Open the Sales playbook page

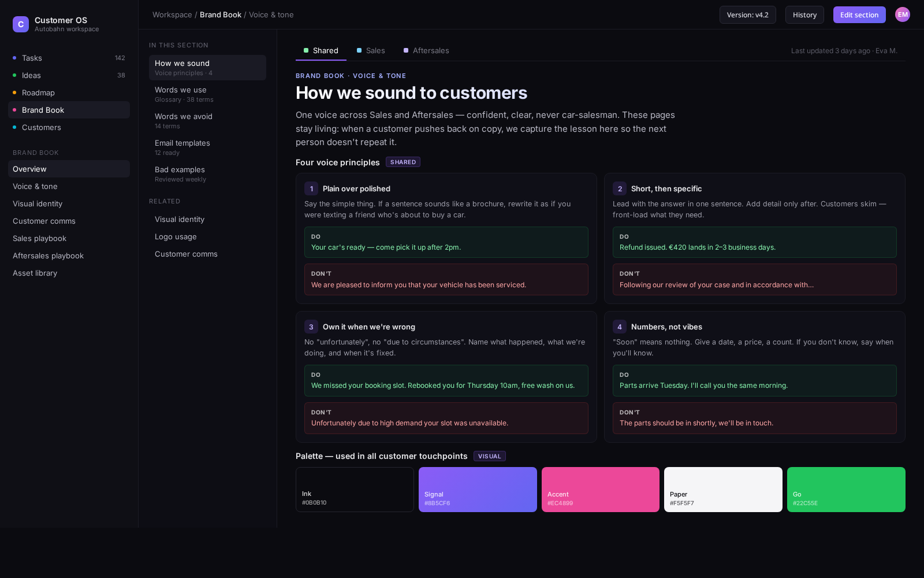(69, 238)
